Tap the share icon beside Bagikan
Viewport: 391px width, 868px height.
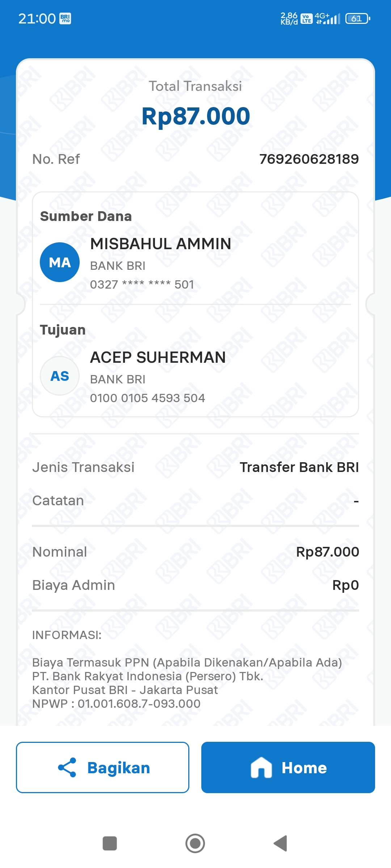point(67,767)
